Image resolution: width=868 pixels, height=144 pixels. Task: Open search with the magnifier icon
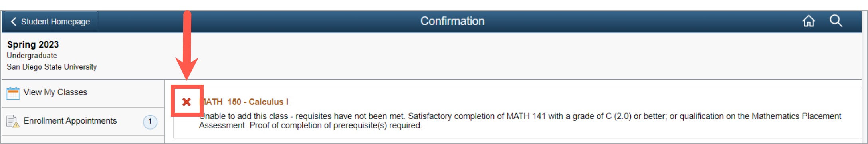click(836, 21)
